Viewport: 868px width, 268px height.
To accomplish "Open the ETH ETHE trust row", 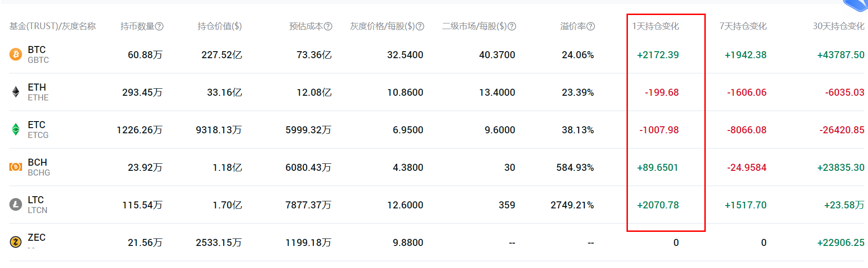I will [x=437, y=92].
